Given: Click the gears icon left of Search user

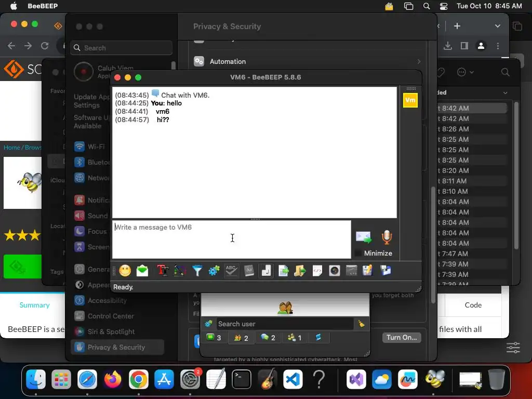Looking at the screenshot, I should 208,324.
